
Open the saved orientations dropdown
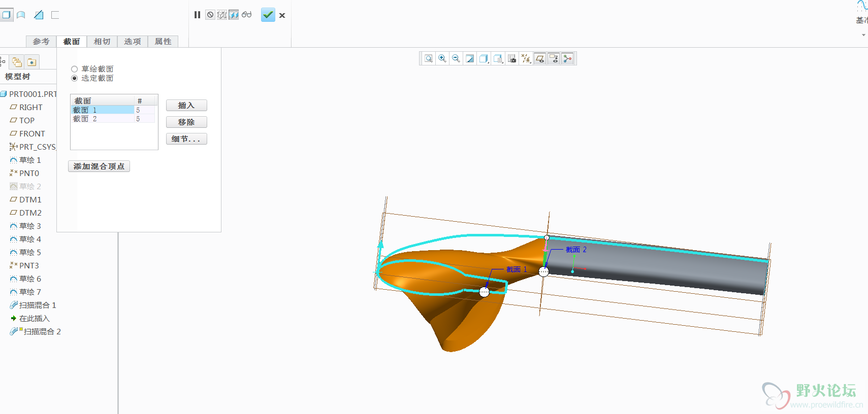(498, 59)
